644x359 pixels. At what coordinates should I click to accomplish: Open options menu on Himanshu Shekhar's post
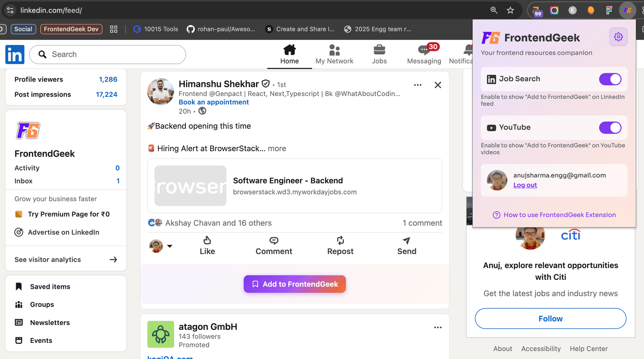[418, 85]
